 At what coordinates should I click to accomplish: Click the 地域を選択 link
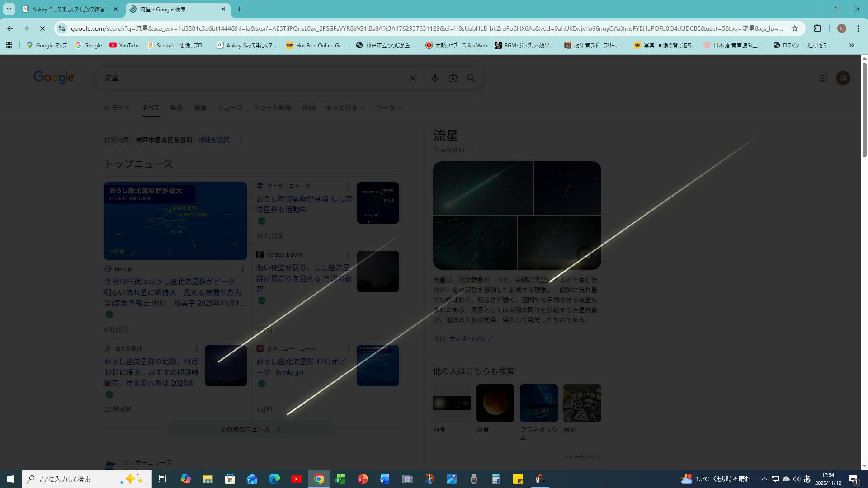213,140
